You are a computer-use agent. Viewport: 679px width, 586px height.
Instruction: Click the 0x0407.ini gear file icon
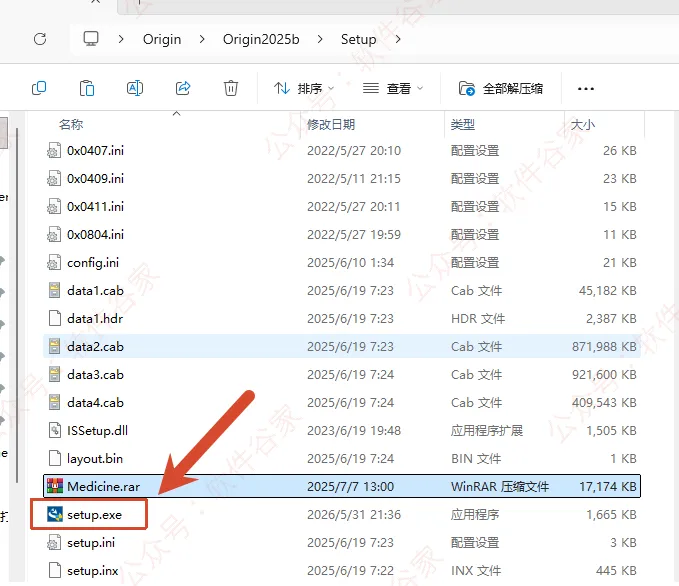54,151
